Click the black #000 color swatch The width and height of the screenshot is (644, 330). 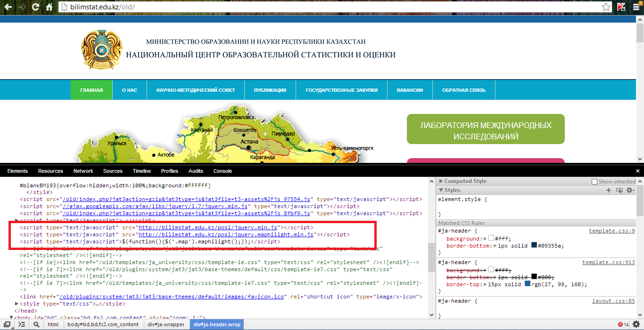534,277
